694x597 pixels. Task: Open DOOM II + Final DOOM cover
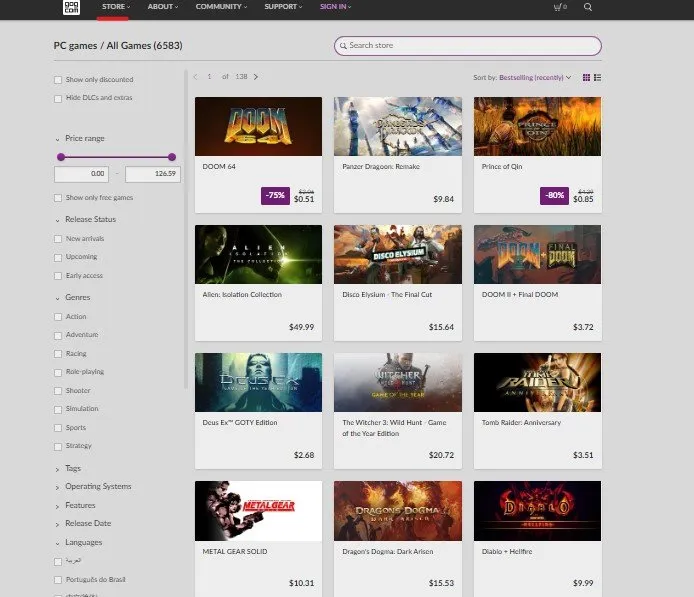coord(537,254)
